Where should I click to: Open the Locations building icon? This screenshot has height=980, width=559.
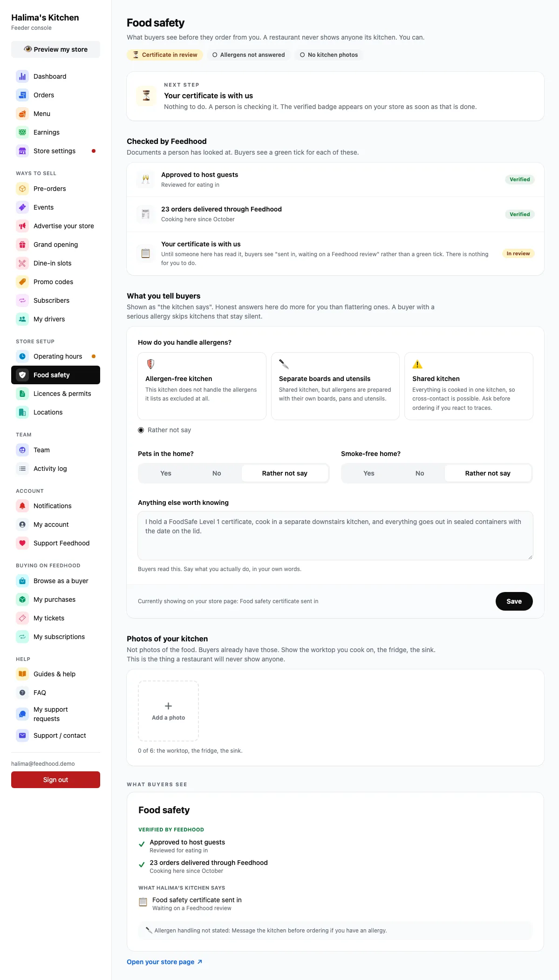(x=22, y=412)
